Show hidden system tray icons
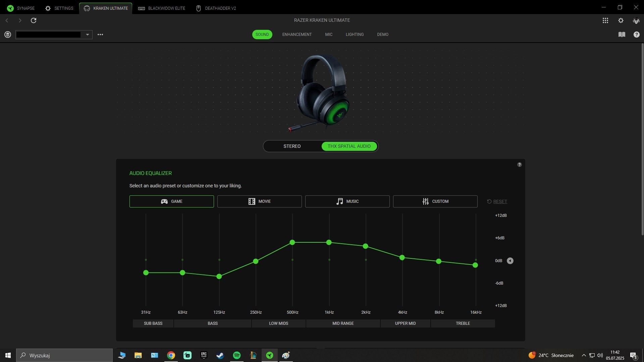This screenshot has width=644, height=362. click(x=584, y=355)
